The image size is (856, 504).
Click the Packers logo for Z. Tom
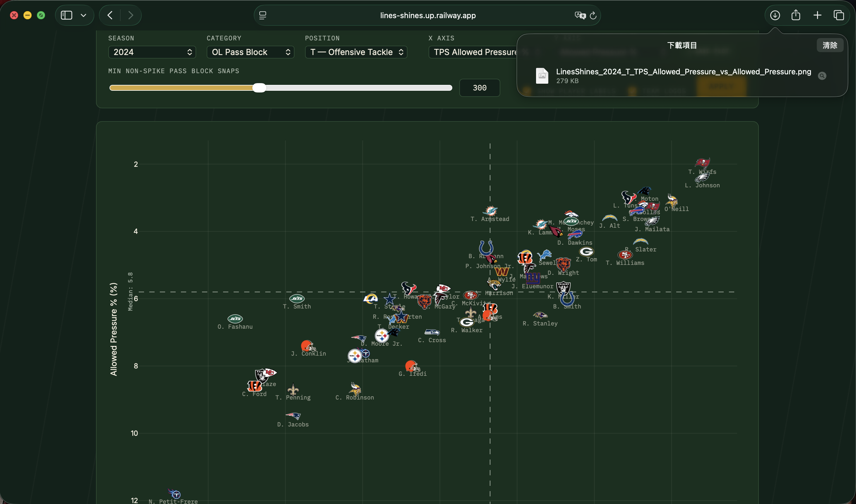coord(586,251)
